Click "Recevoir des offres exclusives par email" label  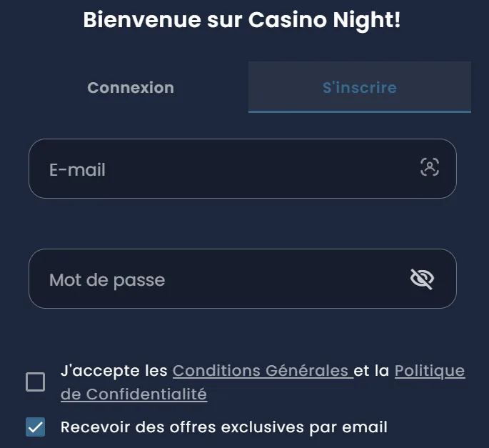coord(223,427)
